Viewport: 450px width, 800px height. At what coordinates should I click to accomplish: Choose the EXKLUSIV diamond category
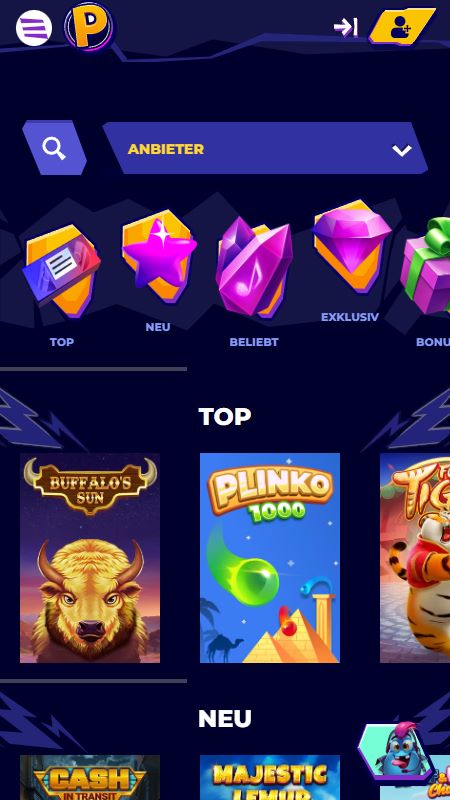click(352, 247)
